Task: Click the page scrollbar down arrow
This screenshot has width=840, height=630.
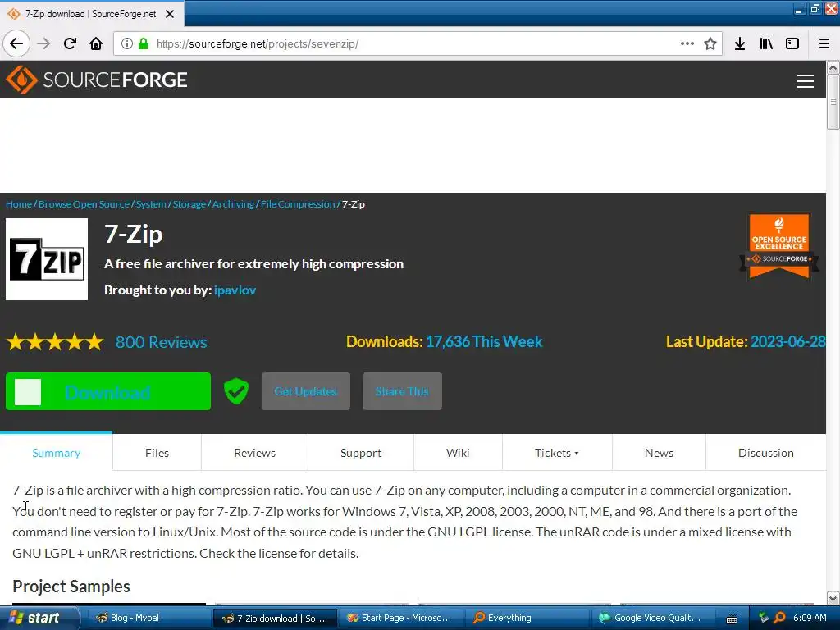Action: point(833,598)
